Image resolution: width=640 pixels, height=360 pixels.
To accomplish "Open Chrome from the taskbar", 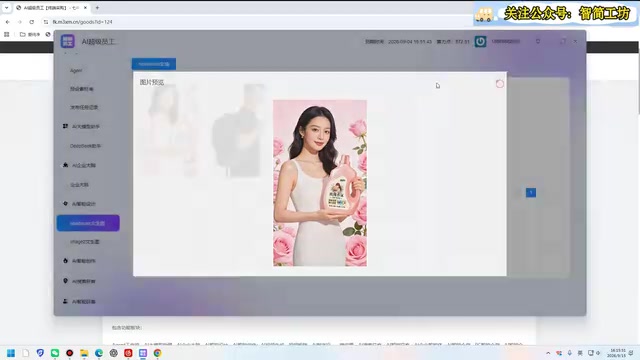I will (158, 353).
